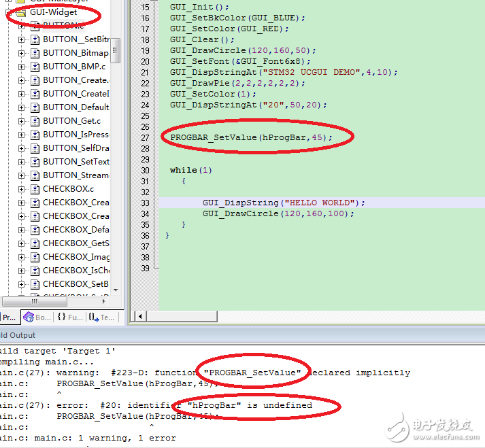Viewport: 485px width, 448px height.
Task: Click editor horizontal scrollbar thumb
Action: coord(182,316)
